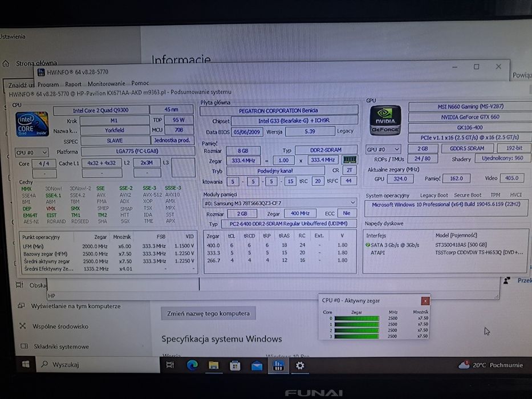Click the NVIDIA GeForce GTX 660 field
The image size is (532, 399).
click(470, 117)
